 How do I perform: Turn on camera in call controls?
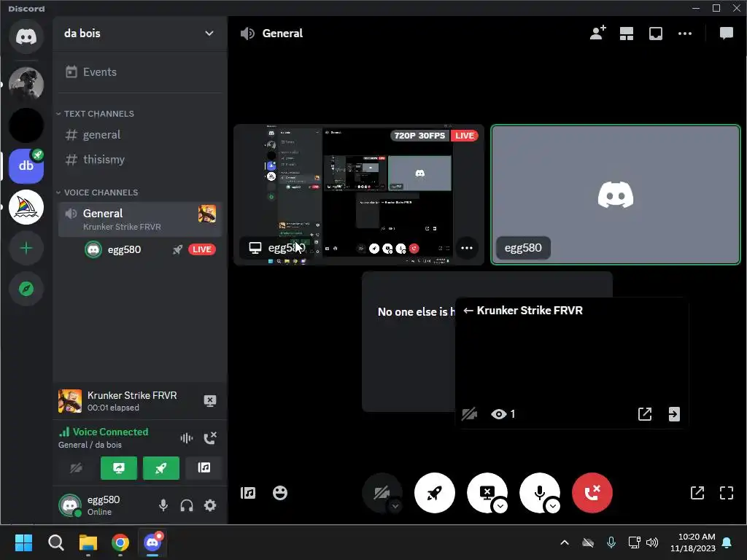pos(382,493)
